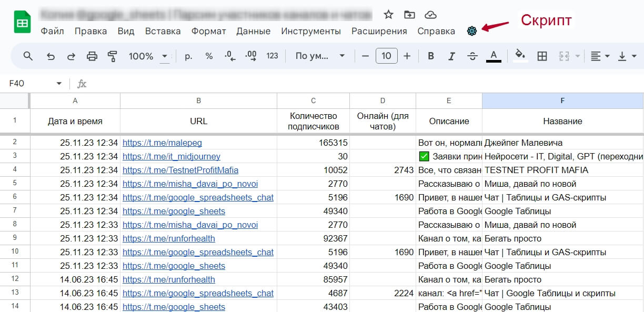This screenshot has width=644, height=312.
Task: Select column A header
Action: click(x=75, y=100)
